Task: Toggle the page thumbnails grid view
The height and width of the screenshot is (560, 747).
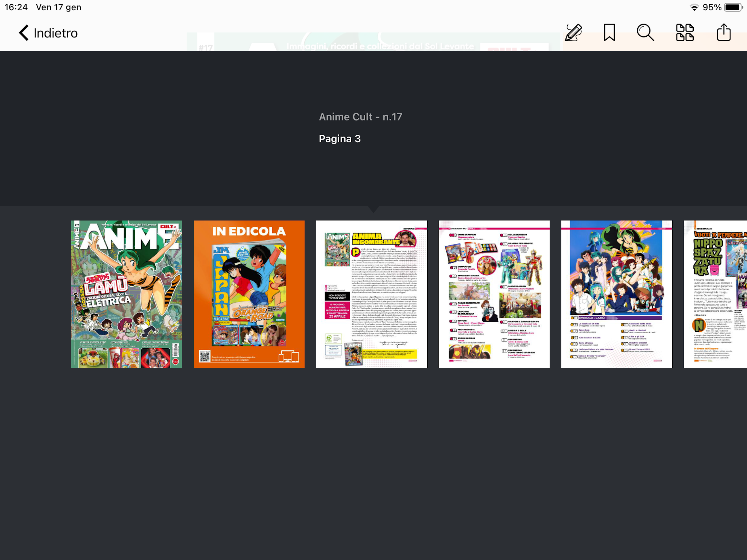Action: [685, 33]
